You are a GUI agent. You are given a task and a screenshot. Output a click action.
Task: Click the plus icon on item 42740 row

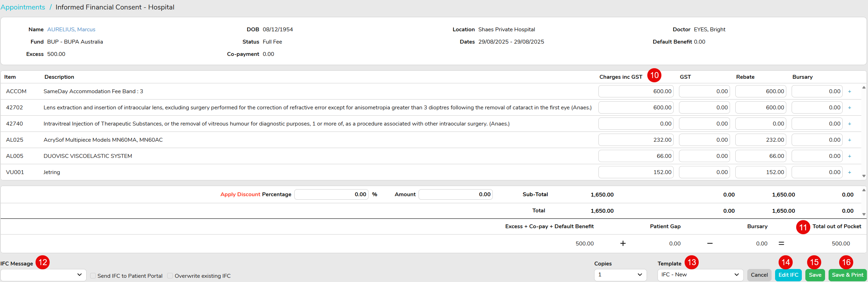849,124
